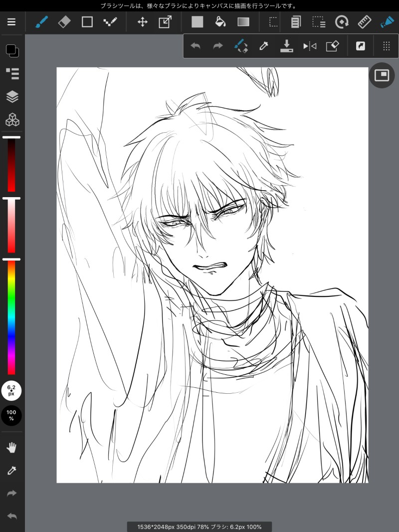
Task: Adjust the brightness (black-red) color slider
Action: click(11, 165)
